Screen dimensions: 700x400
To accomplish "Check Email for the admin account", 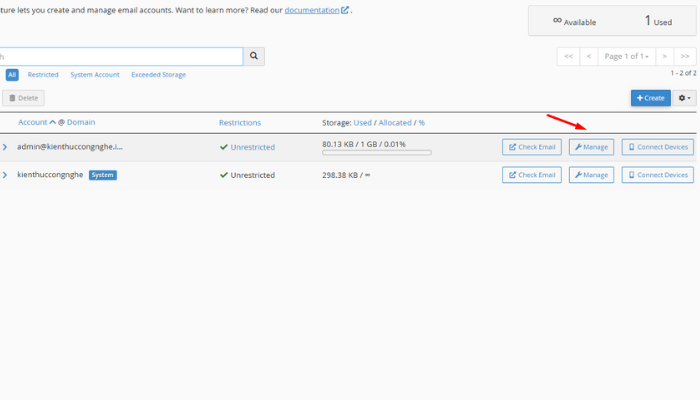I will pos(532,147).
